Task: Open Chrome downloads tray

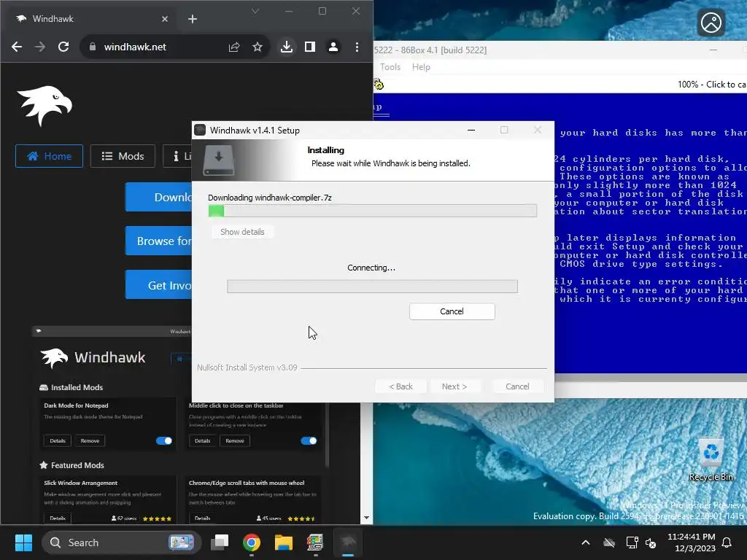Action: pos(286,47)
